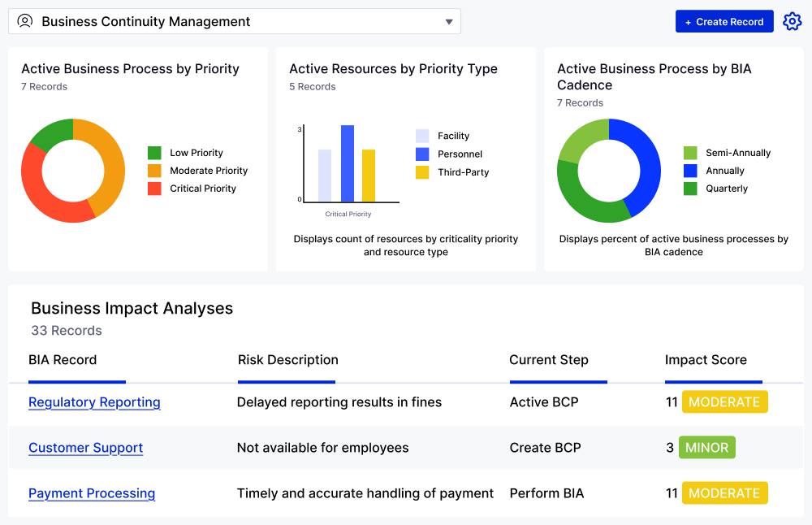The width and height of the screenshot is (812, 525).
Task: Click the MINOR badge for Customer Support
Action: click(706, 447)
